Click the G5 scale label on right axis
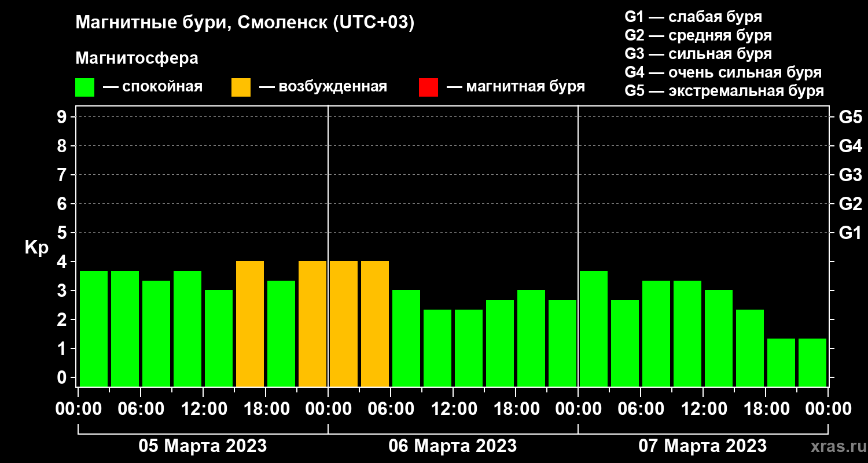This screenshot has width=868, height=463. click(850, 117)
